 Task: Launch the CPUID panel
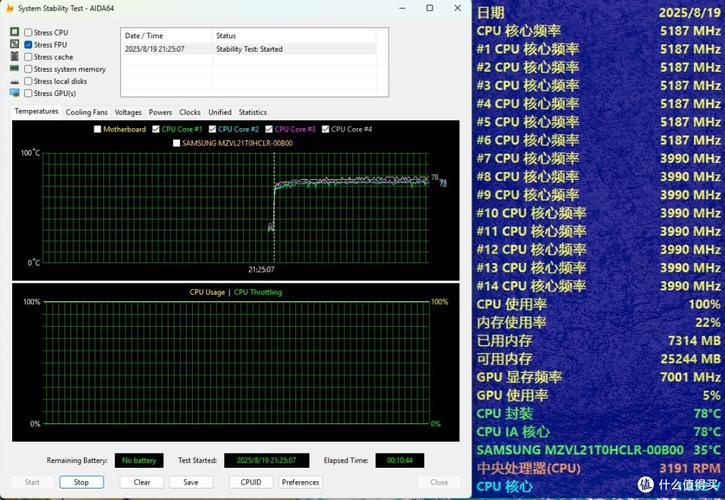click(x=251, y=482)
